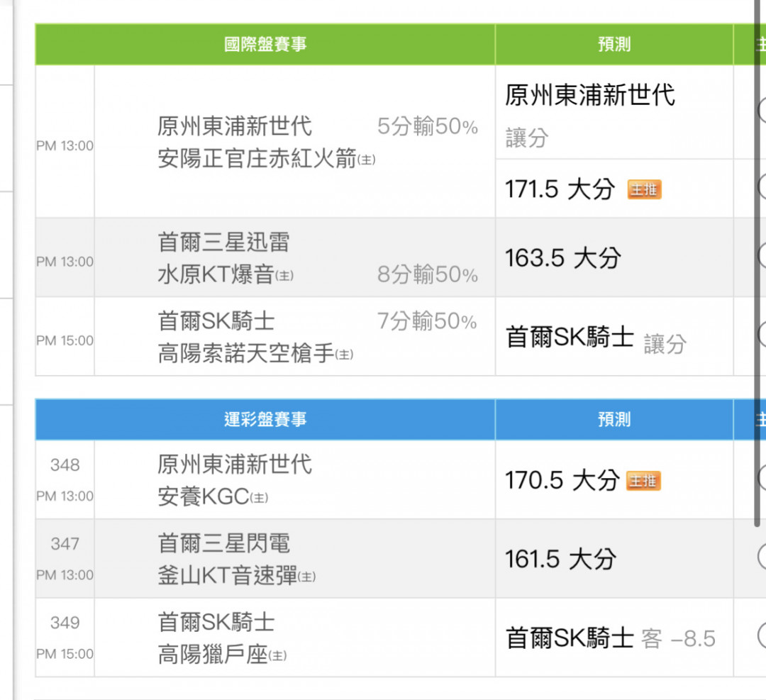Click the 163.5 大分 prediction
Screen dimensions: 766x700
[x=562, y=258]
